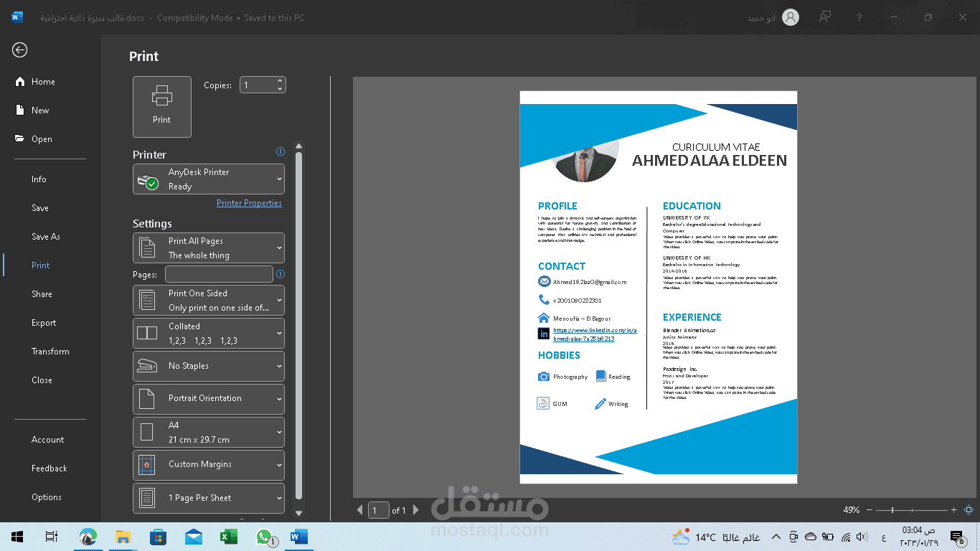Expand the Print All Pages dropdown

[209, 248]
